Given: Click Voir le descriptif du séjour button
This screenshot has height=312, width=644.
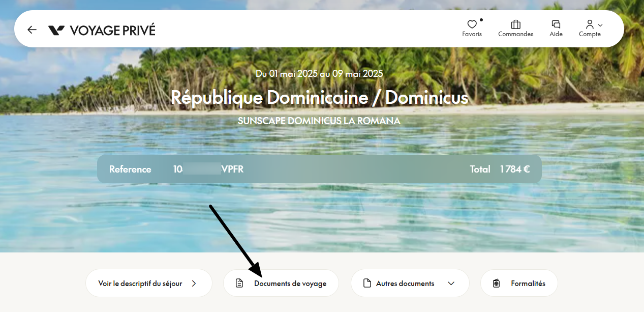Looking at the screenshot, I should (149, 283).
